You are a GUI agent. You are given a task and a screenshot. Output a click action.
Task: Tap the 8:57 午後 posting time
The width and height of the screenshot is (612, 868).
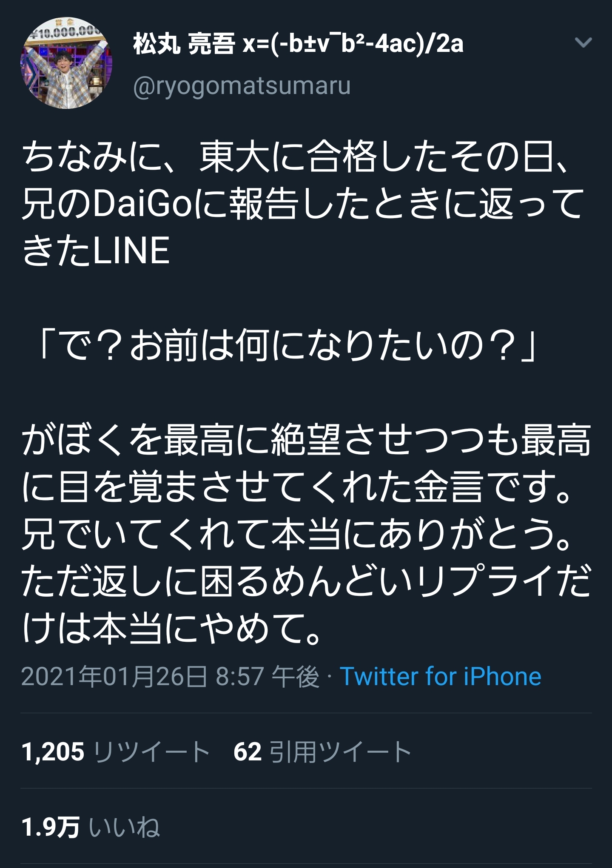click(268, 676)
